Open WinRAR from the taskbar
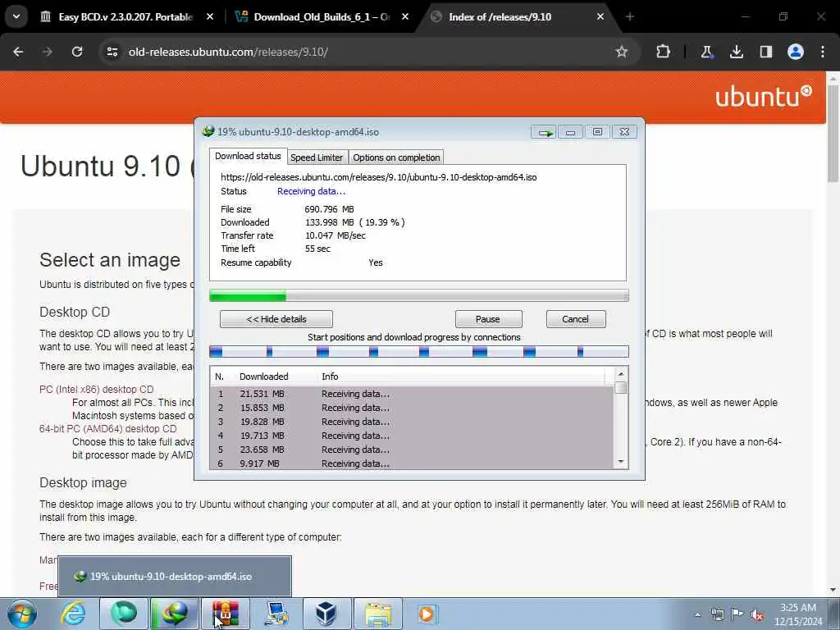Screen dimensions: 840x630 coord(225,614)
